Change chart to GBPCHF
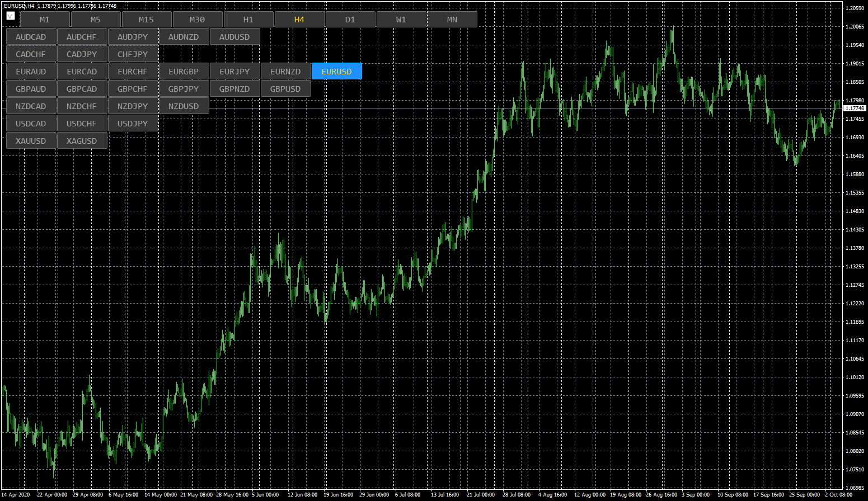The width and height of the screenshot is (868, 501). (x=133, y=89)
